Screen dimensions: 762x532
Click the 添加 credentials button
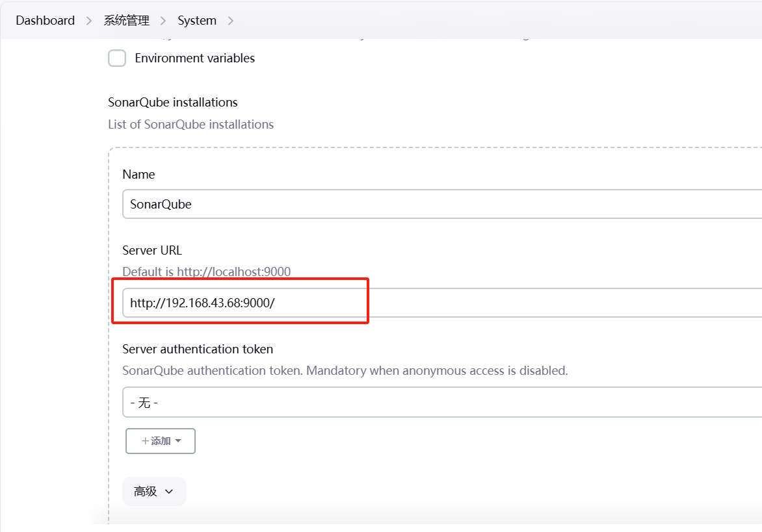tap(161, 441)
